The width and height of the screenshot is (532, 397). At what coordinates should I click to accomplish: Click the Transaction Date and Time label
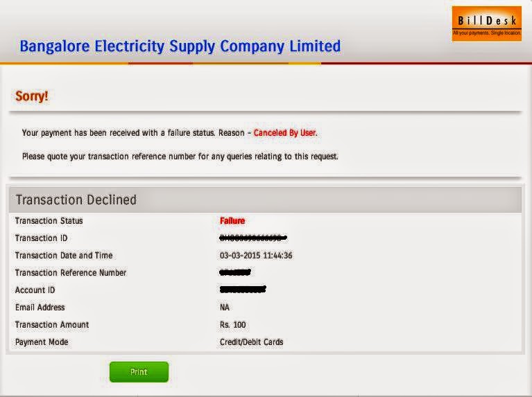click(64, 256)
